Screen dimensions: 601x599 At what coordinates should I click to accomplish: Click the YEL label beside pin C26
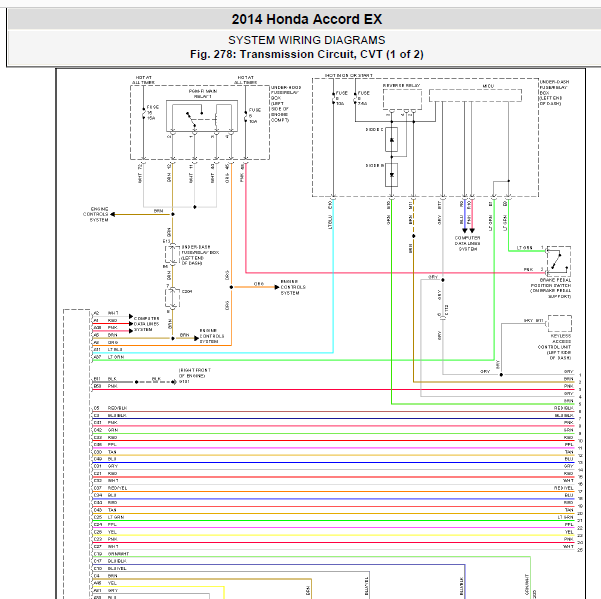point(112,532)
